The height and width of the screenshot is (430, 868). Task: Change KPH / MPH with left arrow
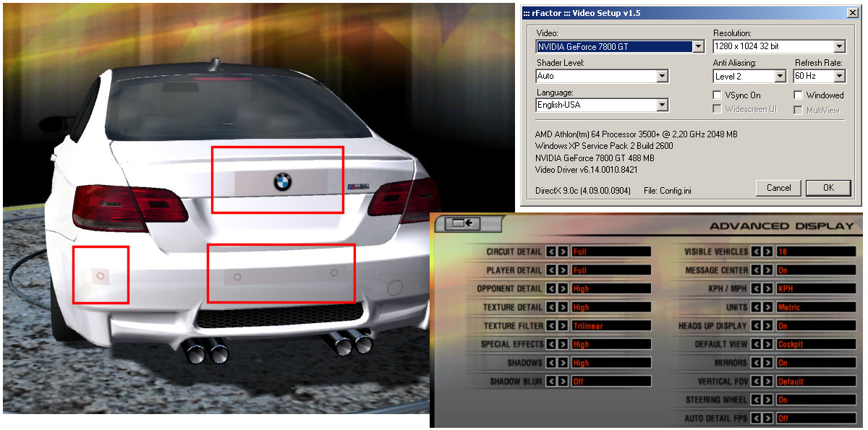756,288
